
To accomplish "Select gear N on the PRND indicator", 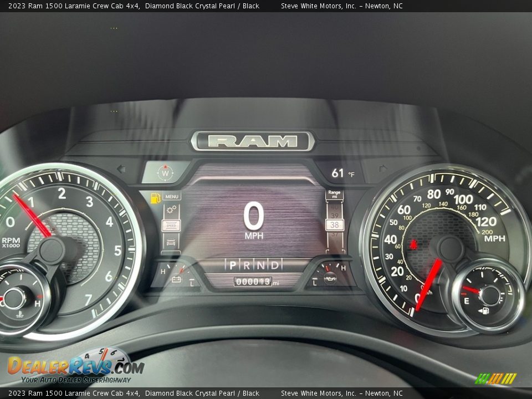I will click(261, 265).
